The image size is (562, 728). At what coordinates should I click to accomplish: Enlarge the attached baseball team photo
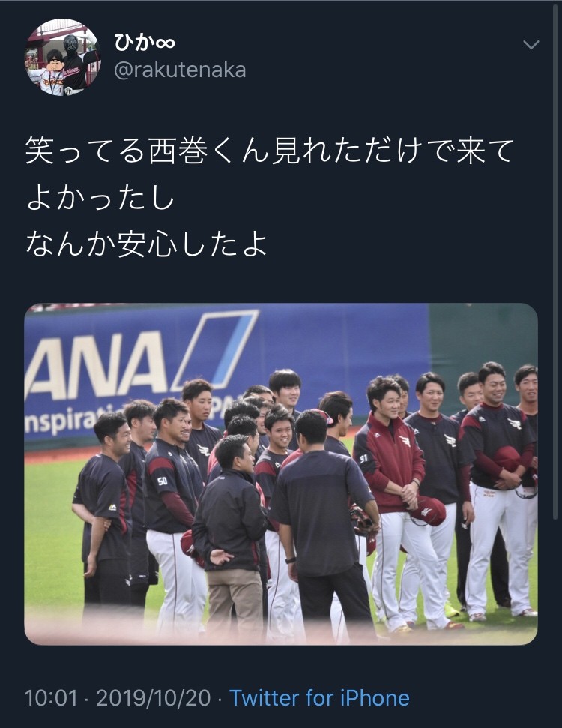pos(281,474)
